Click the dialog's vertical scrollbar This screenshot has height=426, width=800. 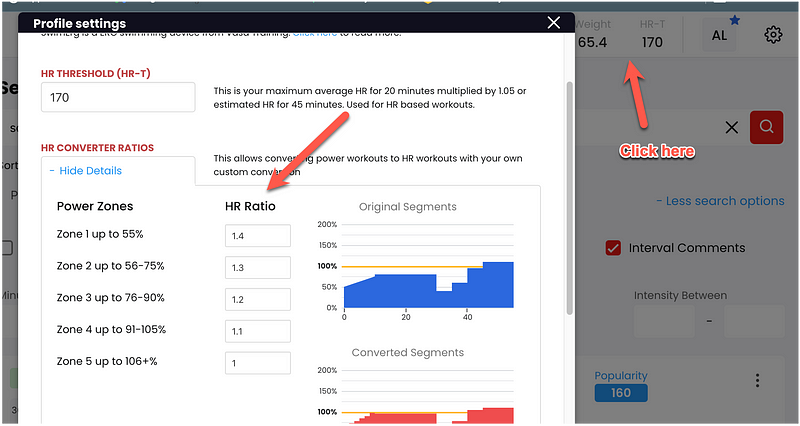click(x=570, y=198)
